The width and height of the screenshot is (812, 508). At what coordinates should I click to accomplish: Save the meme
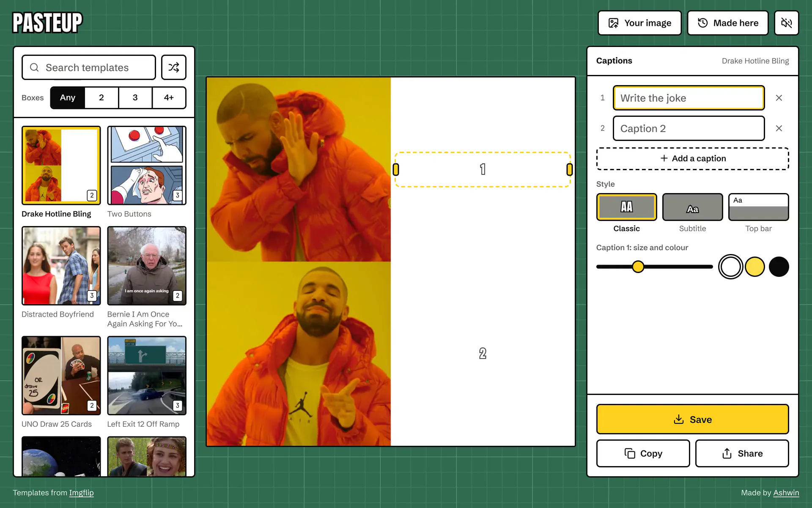(692, 419)
